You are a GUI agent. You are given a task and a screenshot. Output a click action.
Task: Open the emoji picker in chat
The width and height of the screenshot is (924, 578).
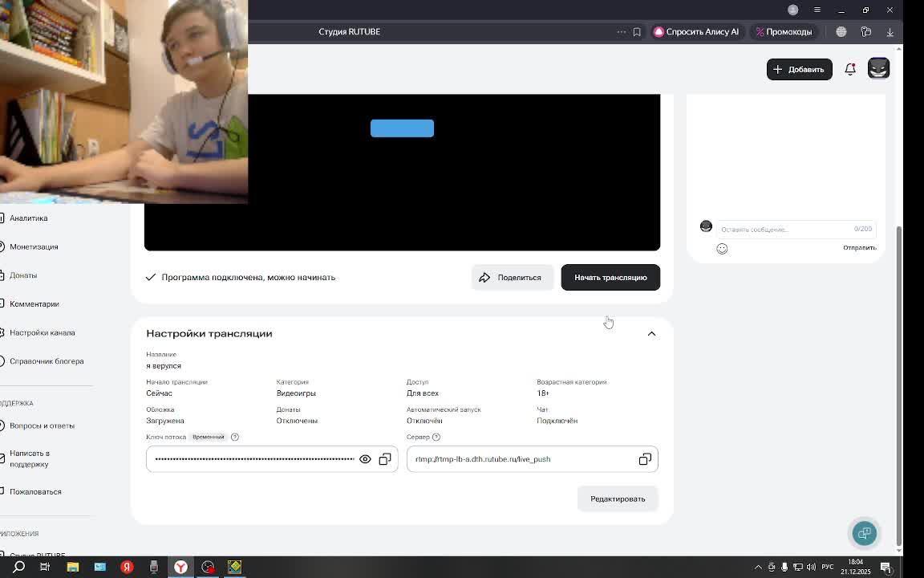(x=722, y=248)
